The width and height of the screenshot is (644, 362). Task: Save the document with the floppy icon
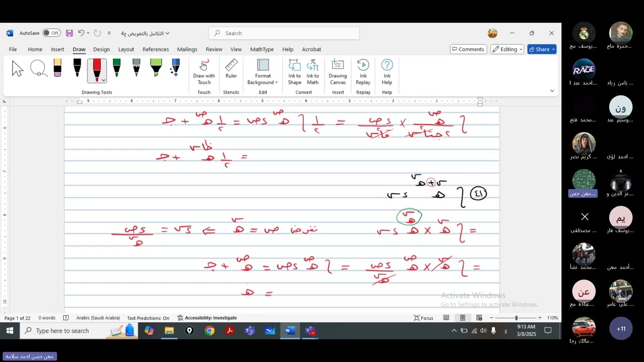[x=69, y=33]
